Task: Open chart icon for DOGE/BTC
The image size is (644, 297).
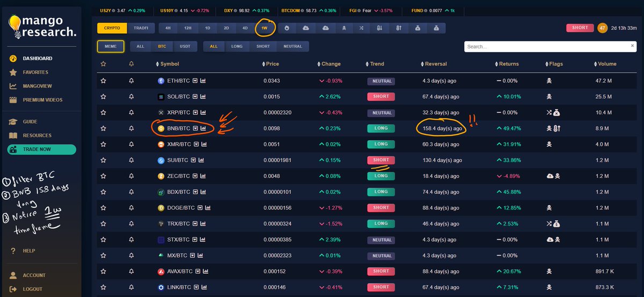Action: pos(207,208)
